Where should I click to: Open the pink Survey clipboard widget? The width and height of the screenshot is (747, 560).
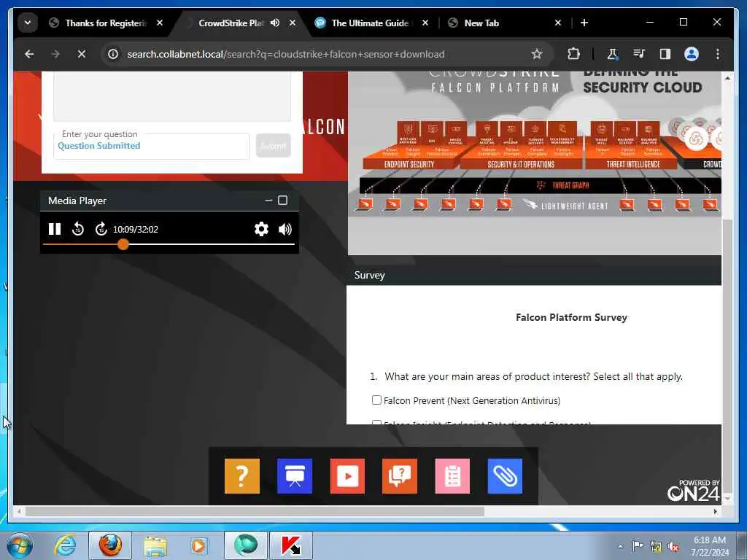[x=452, y=475]
